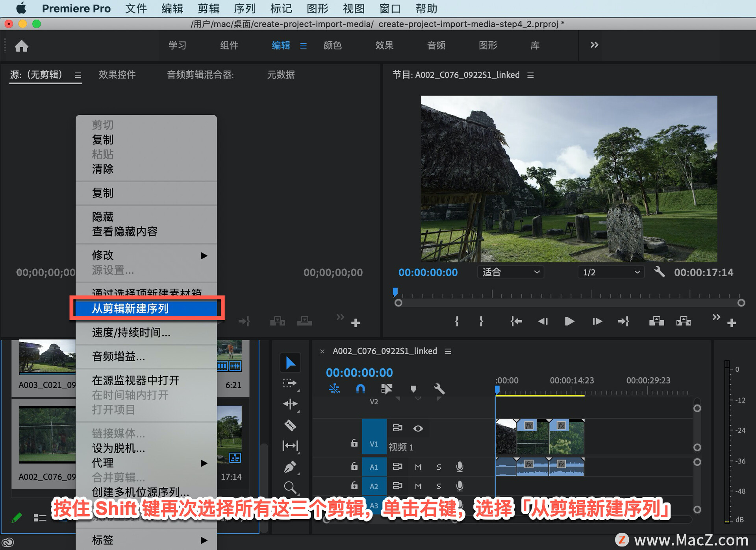Screen dimensions: 756x550
Task: Choose 设为脱机 in context menu
Action: 146,448
